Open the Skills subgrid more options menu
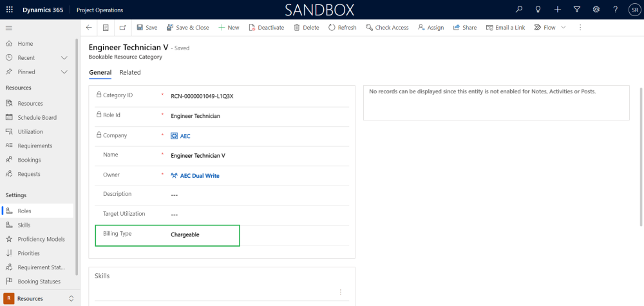 pyautogui.click(x=341, y=292)
